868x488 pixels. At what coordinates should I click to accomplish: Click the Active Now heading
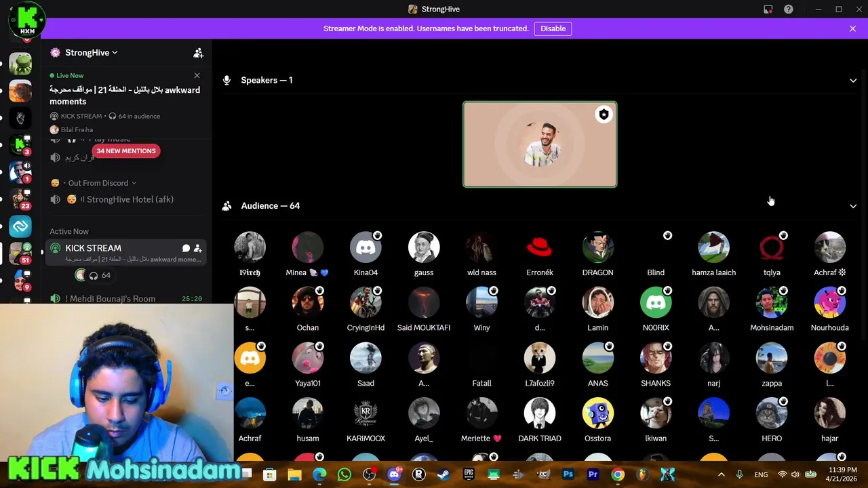coord(69,232)
